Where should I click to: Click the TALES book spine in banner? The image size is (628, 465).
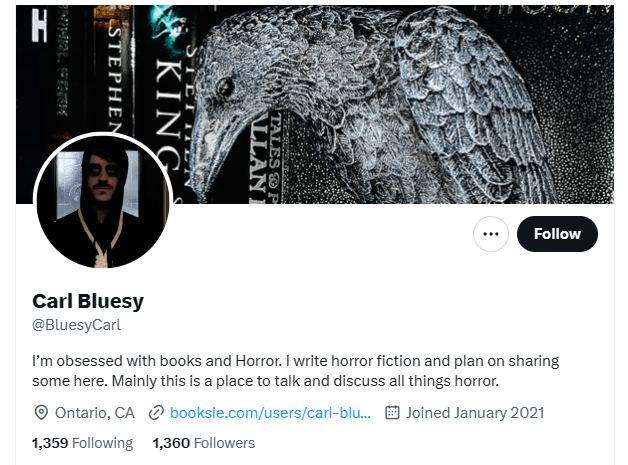coord(275,156)
